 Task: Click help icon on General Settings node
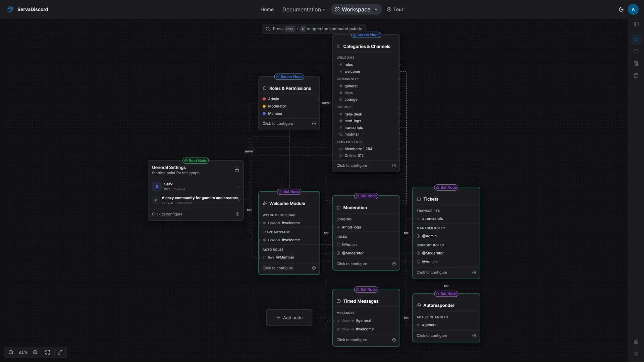tap(237, 214)
